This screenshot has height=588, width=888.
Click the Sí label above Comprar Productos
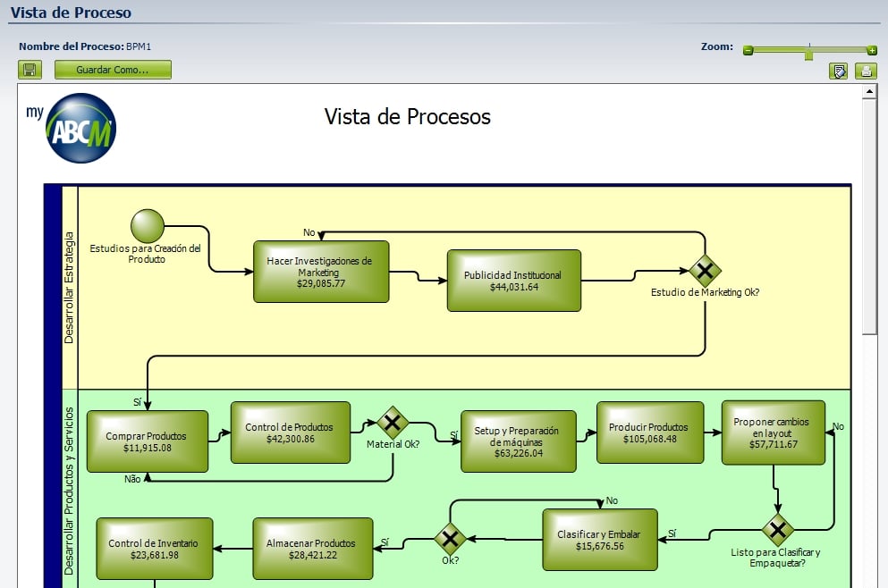pos(137,402)
